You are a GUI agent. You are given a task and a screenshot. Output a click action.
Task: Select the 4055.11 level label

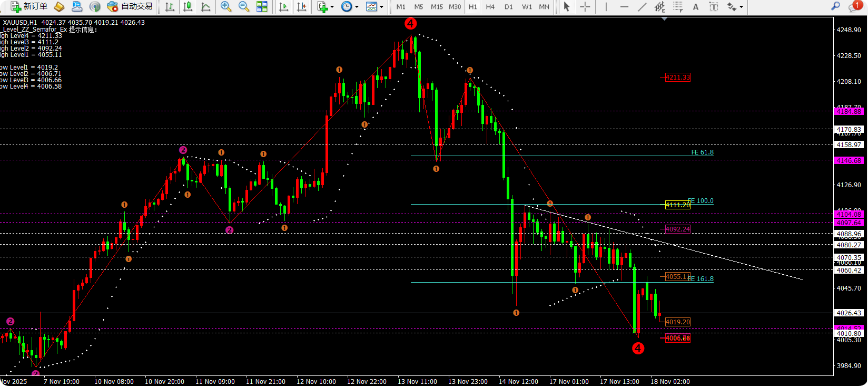click(678, 277)
